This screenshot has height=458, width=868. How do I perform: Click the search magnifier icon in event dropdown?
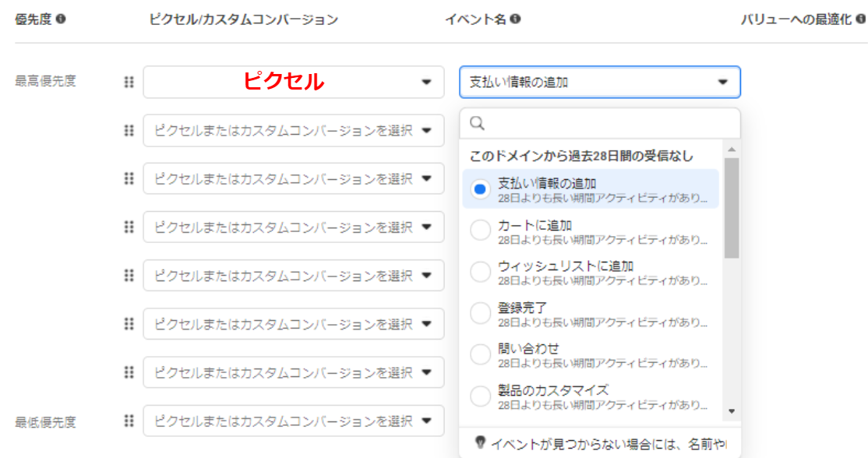[477, 123]
